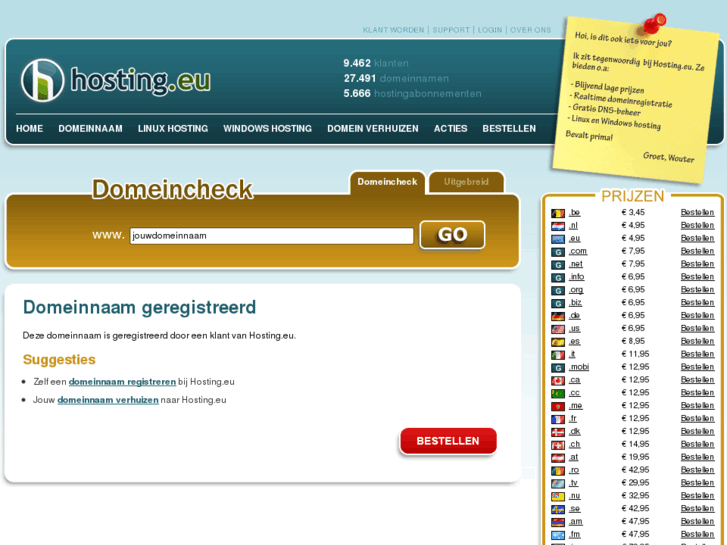Screen dimensions: 727x545
Task: Open the Linux Hosting menu item
Action: 173,128
